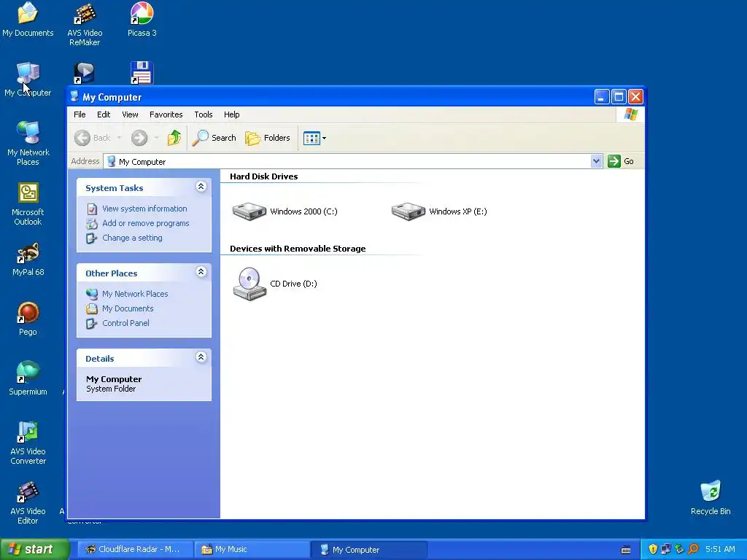Open the Views icon menu in the toolbar
747x560 pixels.
coord(314,138)
